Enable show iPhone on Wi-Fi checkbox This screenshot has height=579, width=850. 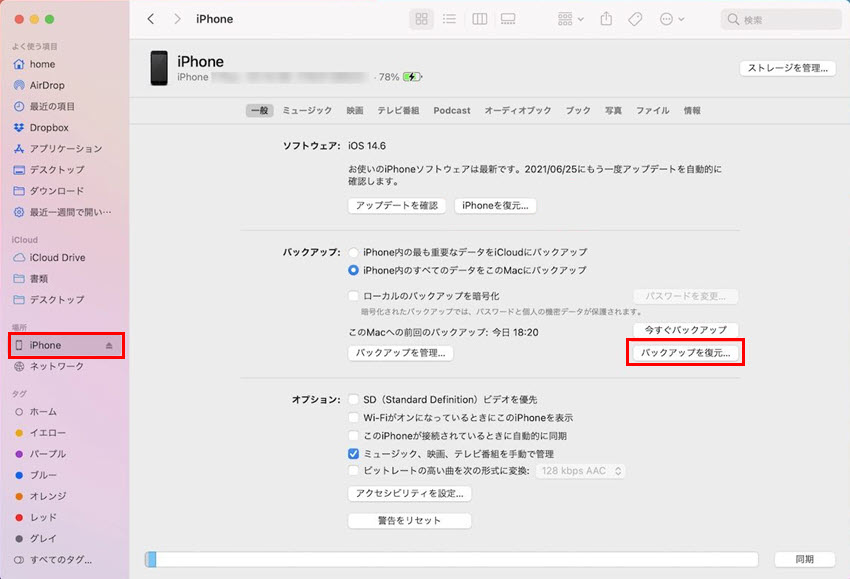353,417
